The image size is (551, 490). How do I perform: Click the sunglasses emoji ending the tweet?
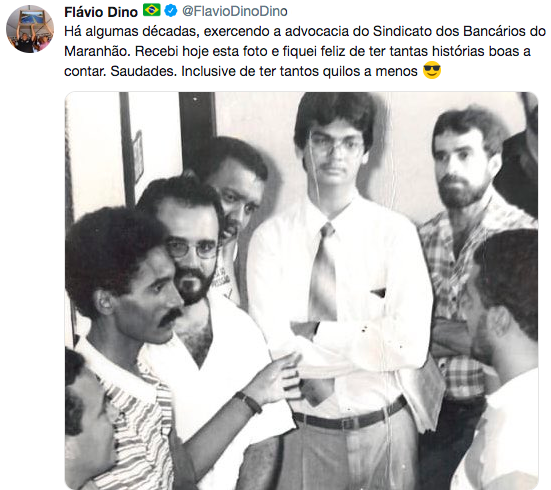[432, 70]
